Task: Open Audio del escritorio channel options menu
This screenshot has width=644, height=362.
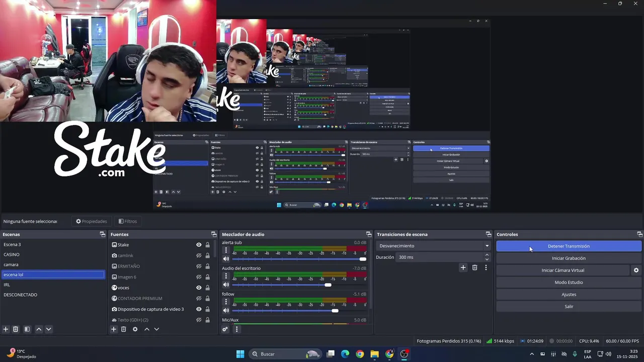Action: [x=226, y=276]
